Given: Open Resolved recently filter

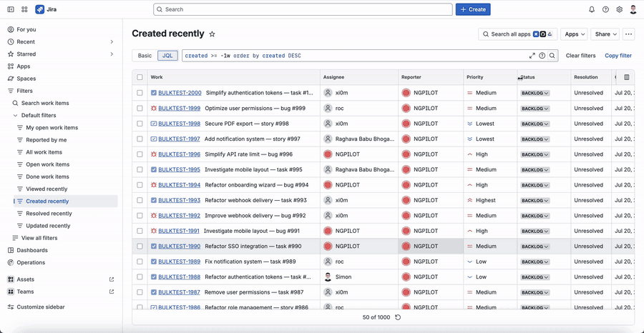Looking at the screenshot, I should (49, 213).
